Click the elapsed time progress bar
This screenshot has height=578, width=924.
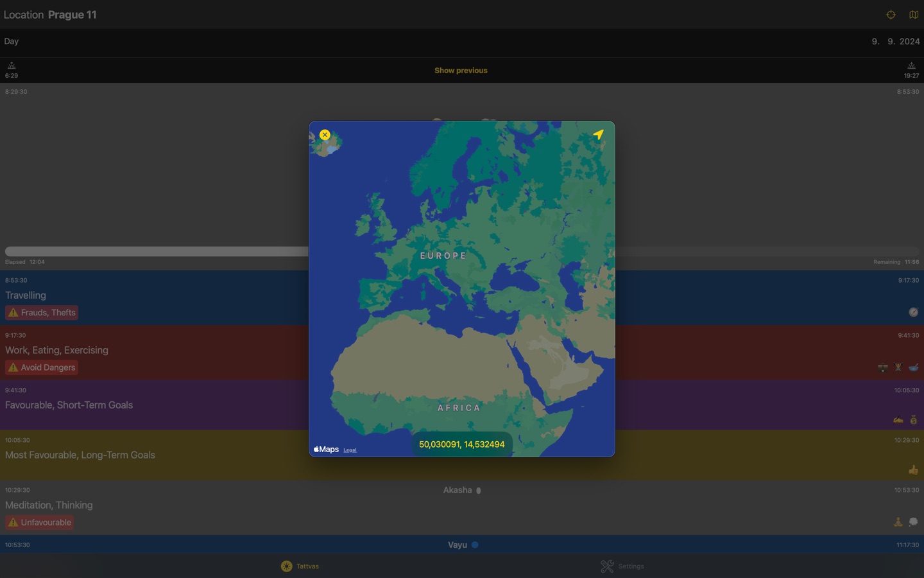pos(462,252)
